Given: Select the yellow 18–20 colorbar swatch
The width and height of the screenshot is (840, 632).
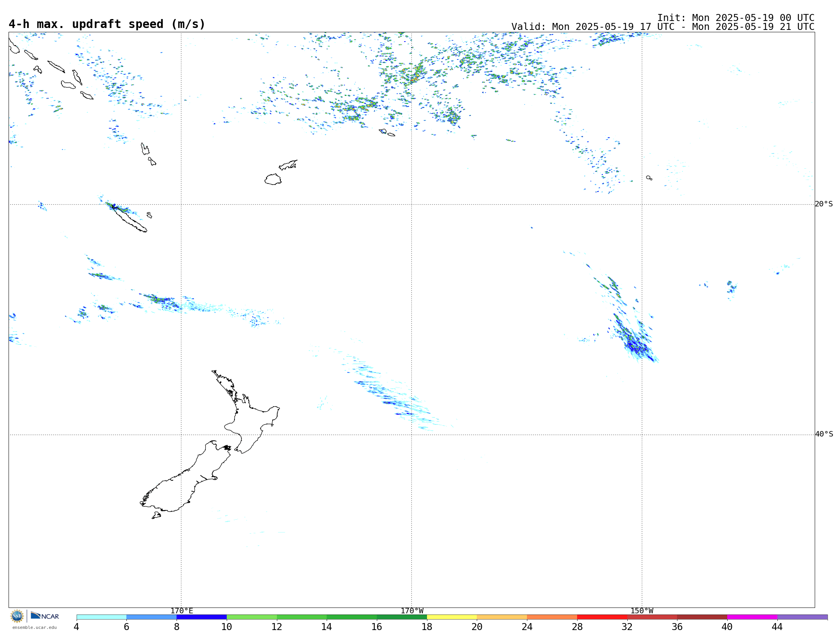Looking at the screenshot, I should click(452, 617).
